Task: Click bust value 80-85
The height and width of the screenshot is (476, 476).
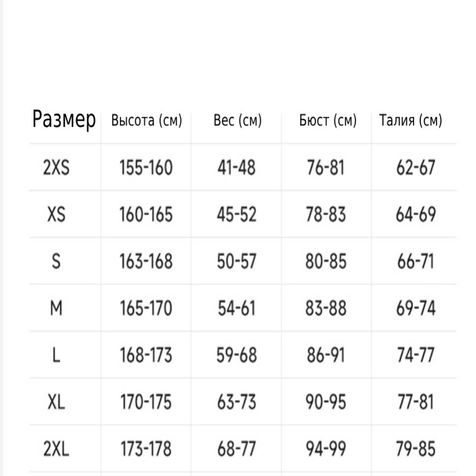Action: 326,261
